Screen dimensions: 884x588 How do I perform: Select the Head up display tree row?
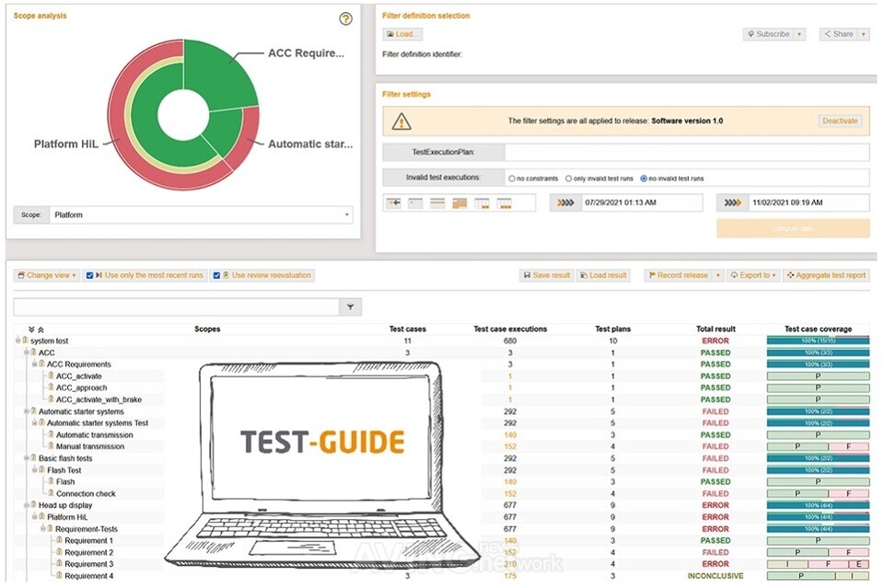[65, 505]
